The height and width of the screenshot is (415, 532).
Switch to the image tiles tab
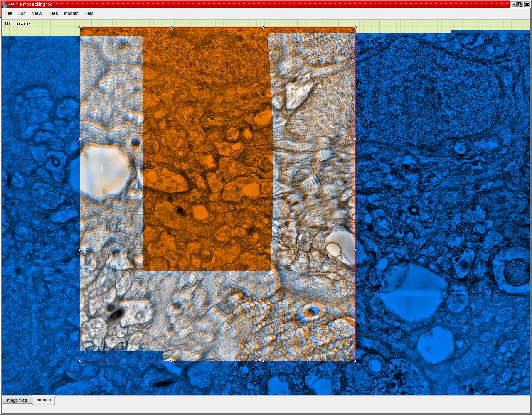click(17, 400)
